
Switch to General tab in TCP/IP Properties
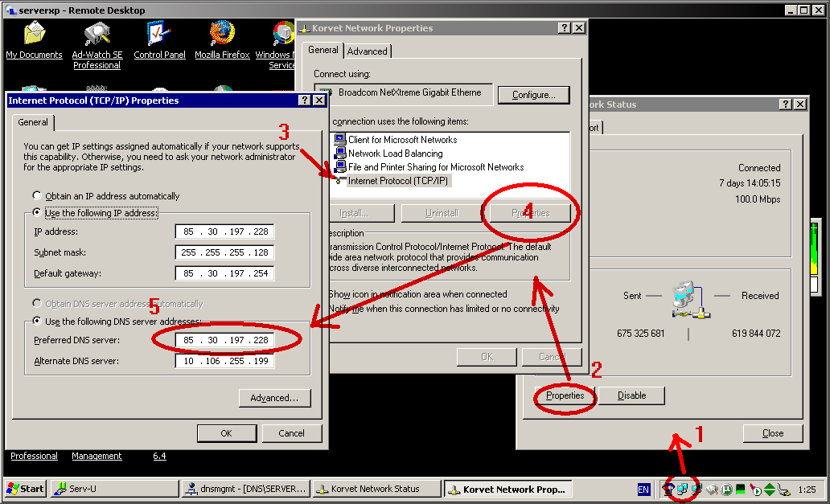pos(33,122)
